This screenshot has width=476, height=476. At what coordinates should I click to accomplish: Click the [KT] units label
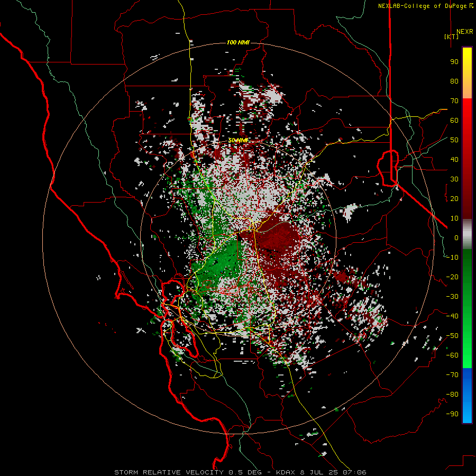452,36
